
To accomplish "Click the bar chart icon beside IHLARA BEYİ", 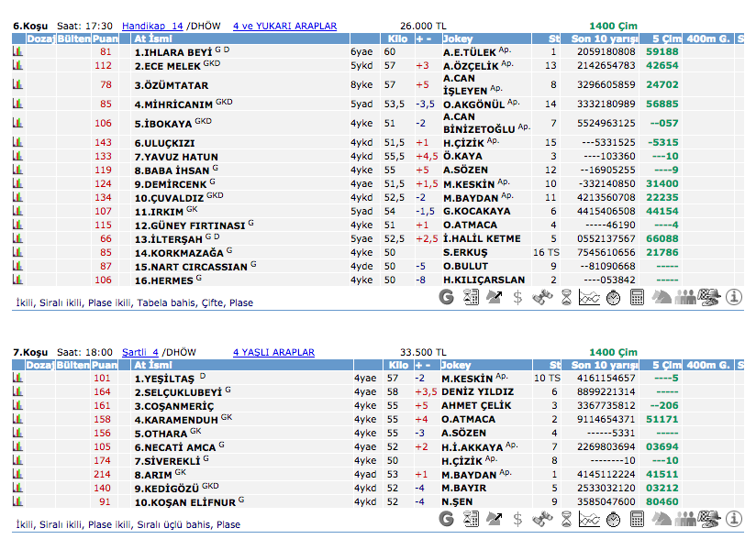I will pos(17,53).
